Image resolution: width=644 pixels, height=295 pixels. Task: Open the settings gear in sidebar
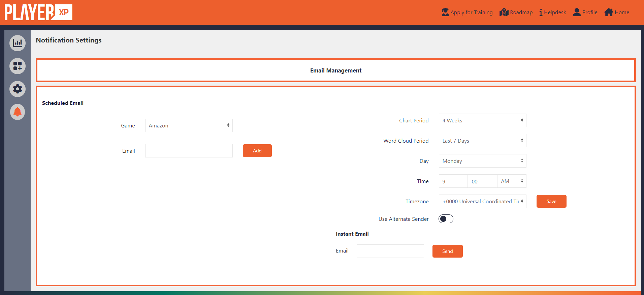18,89
